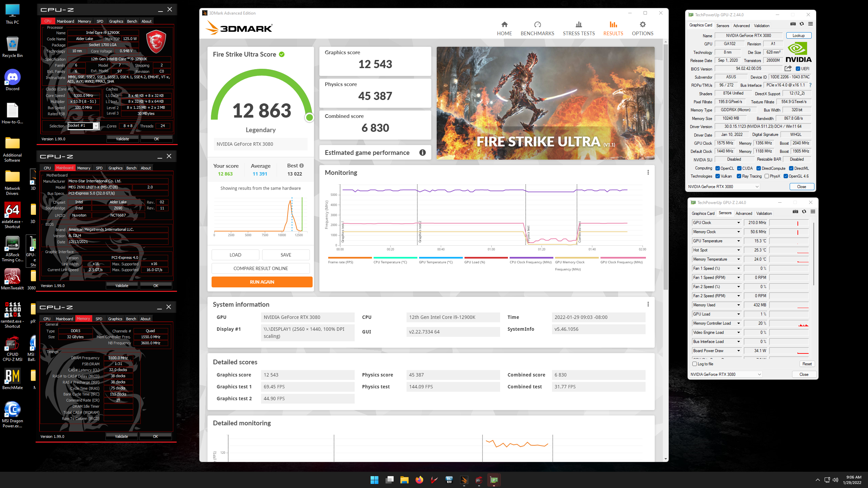Click the RUN AGAIN button
The height and width of the screenshot is (488, 868).
click(262, 282)
